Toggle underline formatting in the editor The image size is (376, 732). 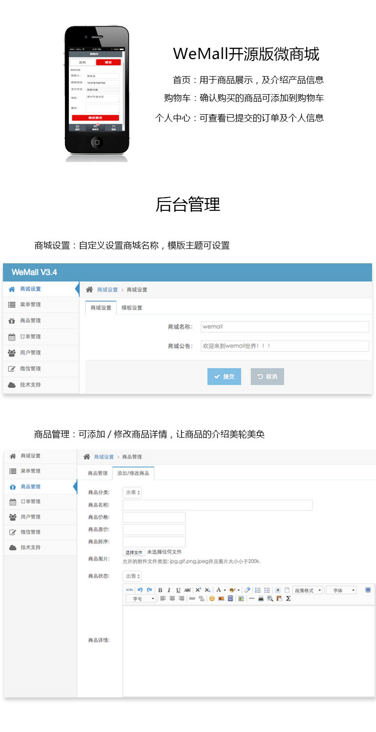178,590
